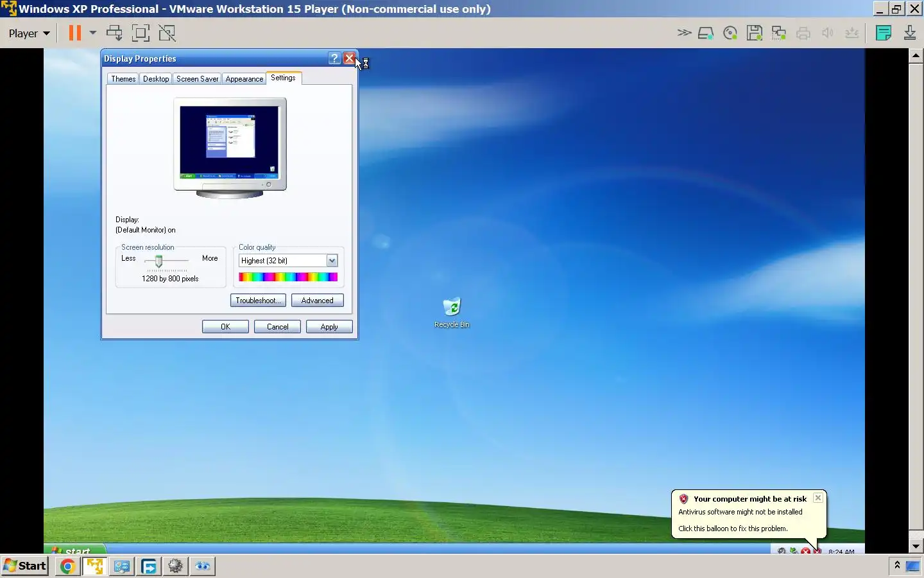This screenshot has width=924, height=578.
Task: Click Cancel in Display Properties
Action: click(x=277, y=327)
